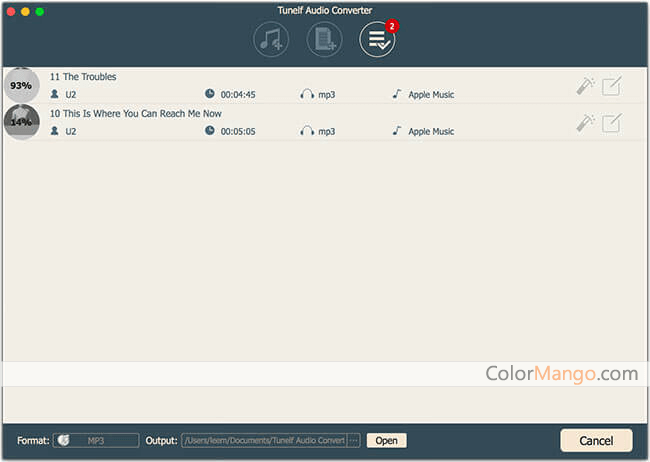Click the Open button
650x462 pixels.
386,440
